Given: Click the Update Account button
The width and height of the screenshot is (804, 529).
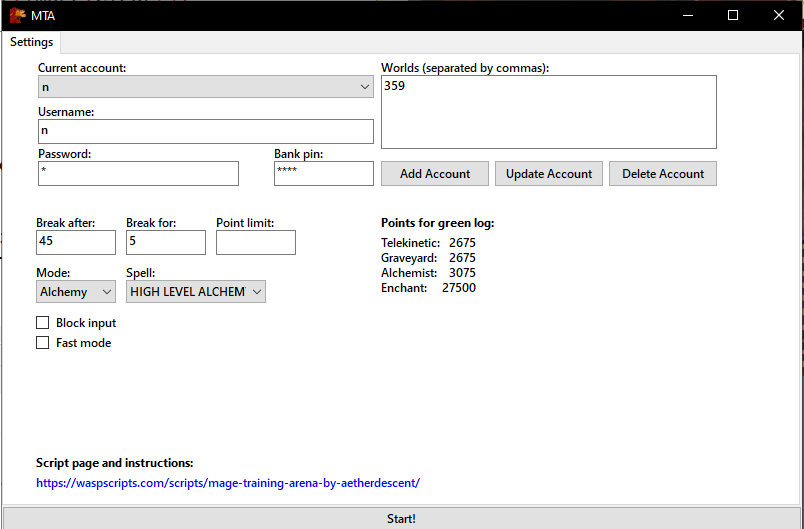Looking at the screenshot, I should (x=549, y=174).
